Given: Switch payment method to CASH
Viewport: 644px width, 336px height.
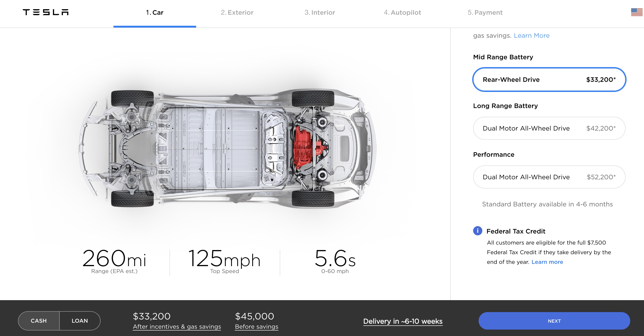Looking at the screenshot, I should click(39, 321).
